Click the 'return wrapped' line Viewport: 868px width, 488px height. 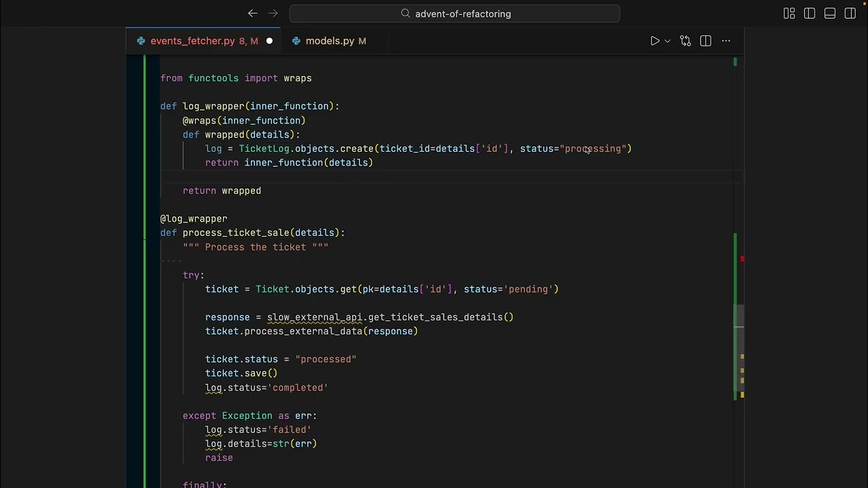(222, 191)
